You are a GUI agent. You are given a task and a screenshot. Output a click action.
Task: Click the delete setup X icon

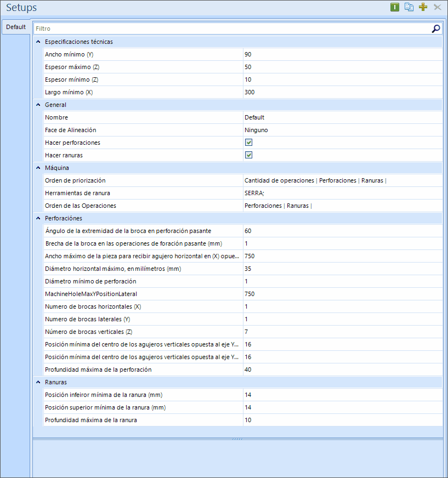(438, 7)
